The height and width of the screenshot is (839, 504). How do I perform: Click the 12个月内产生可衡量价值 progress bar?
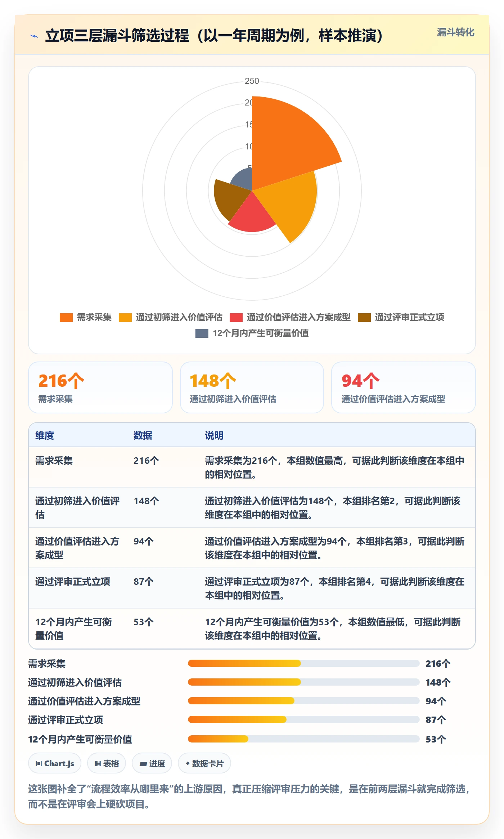tap(304, 739)
